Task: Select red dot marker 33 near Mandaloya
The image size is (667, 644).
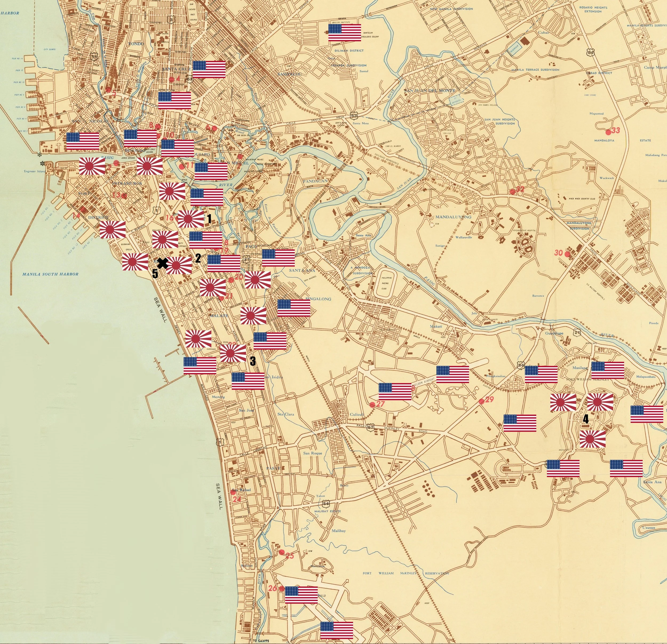Action: point(608,132)
